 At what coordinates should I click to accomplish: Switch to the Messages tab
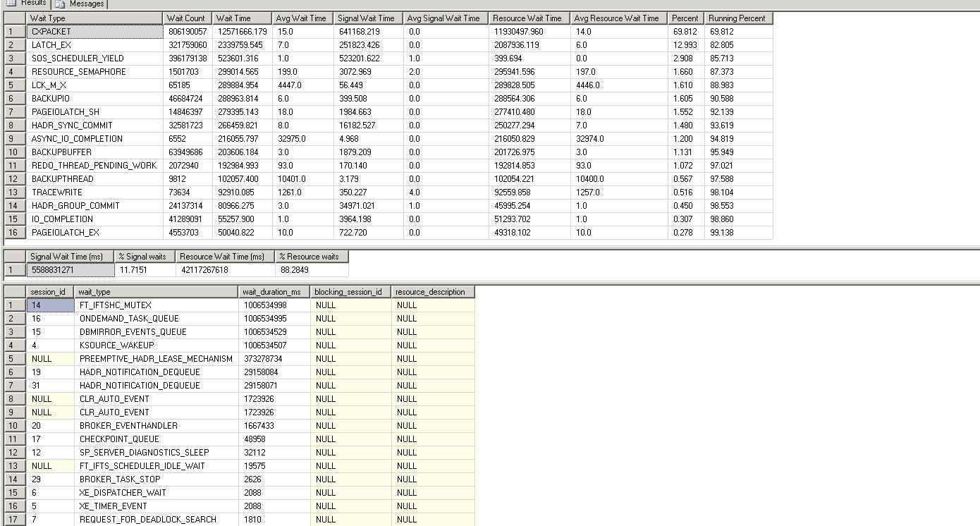pyautogui.click(x=80, y=4)
